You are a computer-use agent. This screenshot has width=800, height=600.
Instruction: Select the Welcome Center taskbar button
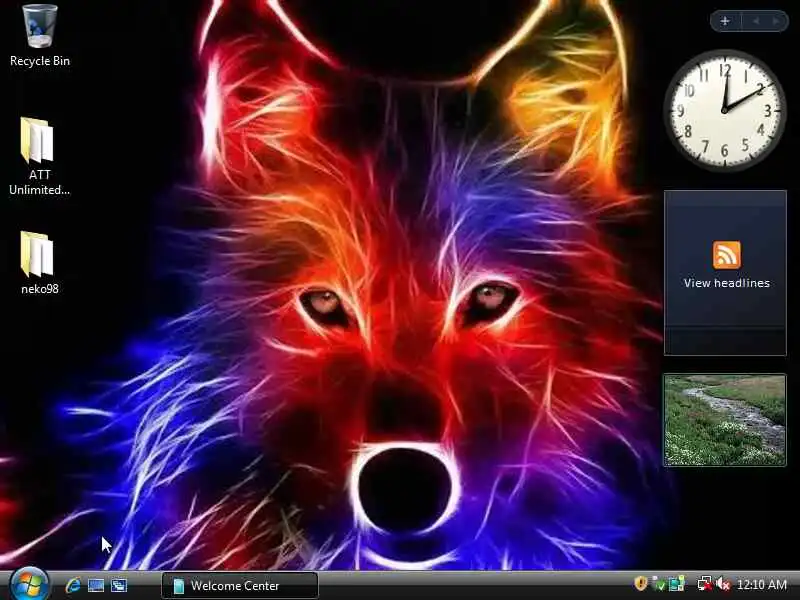[240, 586]
